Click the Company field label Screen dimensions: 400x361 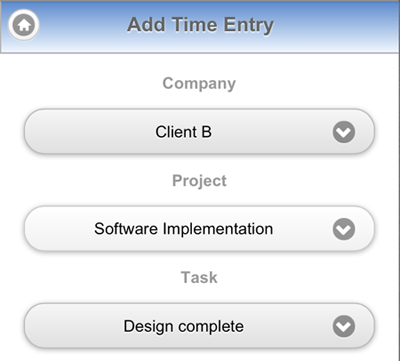199,84
